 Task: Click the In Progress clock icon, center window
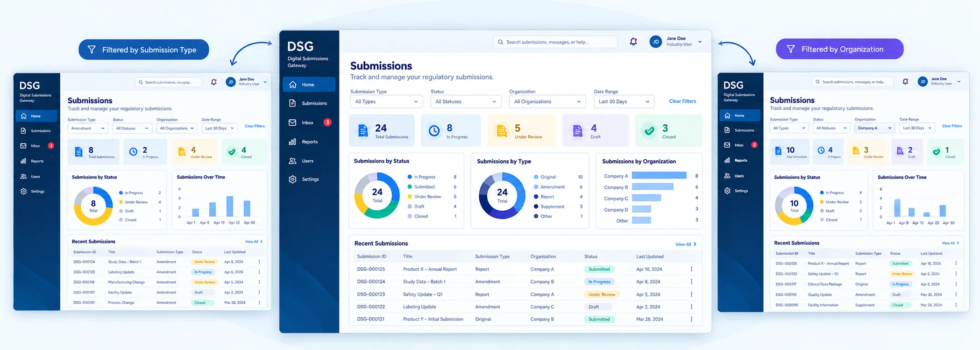[x=434, y=131]
